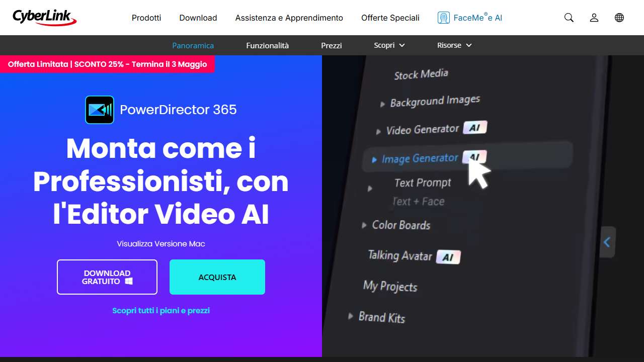
Task: Open Scopri tutti i piani e prezzi
Action: [x=161, y=311]
